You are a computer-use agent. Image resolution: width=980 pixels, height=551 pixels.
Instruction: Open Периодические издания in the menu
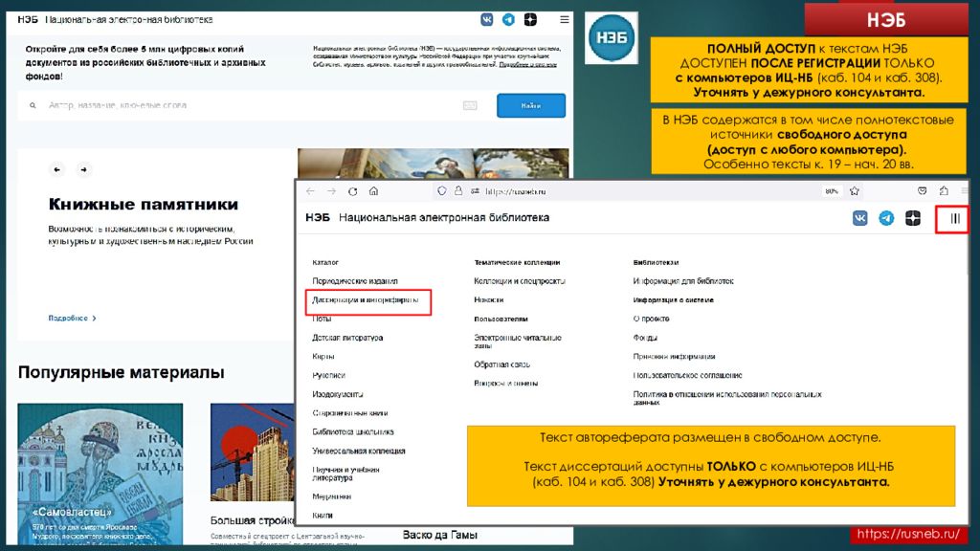click(x=355, y=281)
